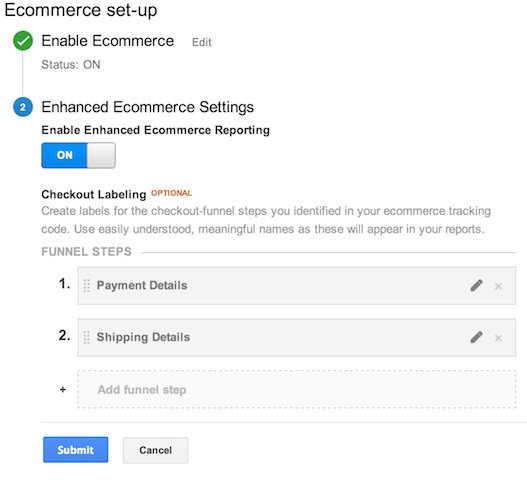Click the Add funnel step field
The height and width of the screenshot is (480, 527).
click(297, 390)
